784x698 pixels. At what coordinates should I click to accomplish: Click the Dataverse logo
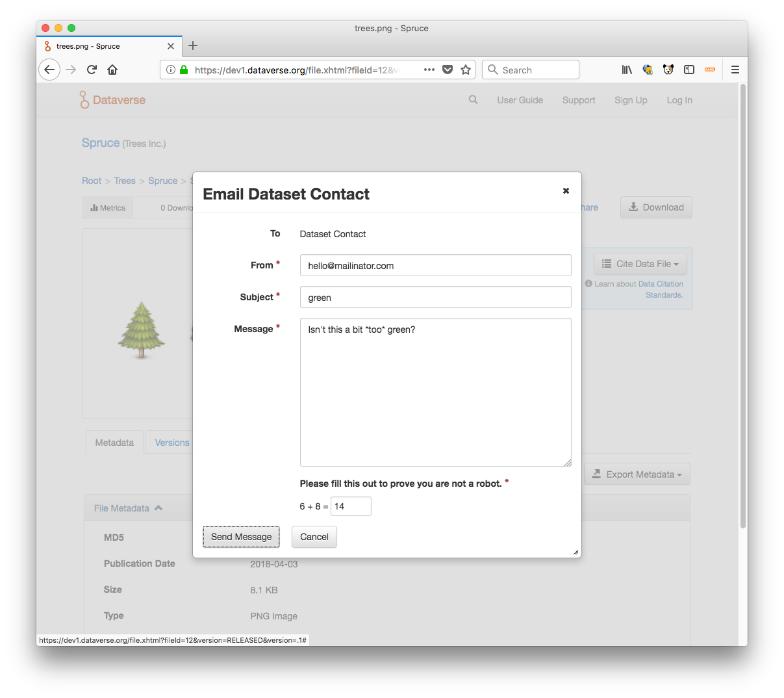(x=112, y=99)
